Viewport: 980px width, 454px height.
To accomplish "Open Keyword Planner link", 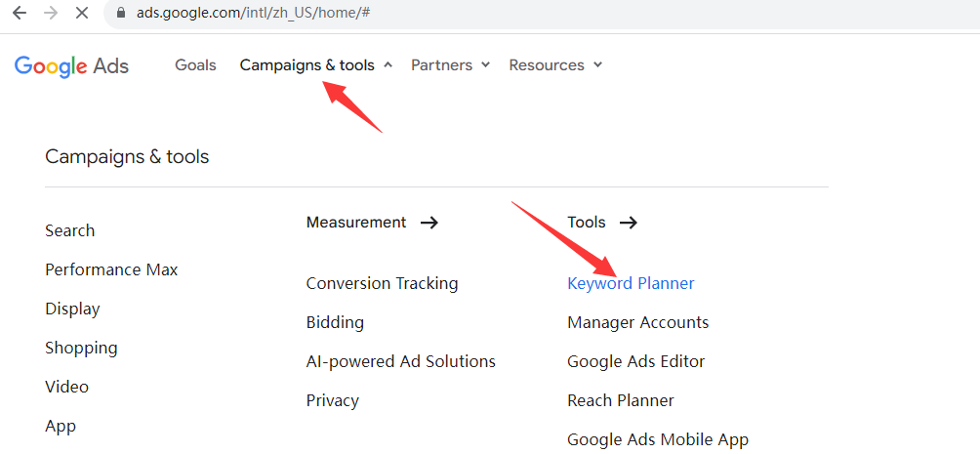I will pyautogui.click(x=631, y=283).
